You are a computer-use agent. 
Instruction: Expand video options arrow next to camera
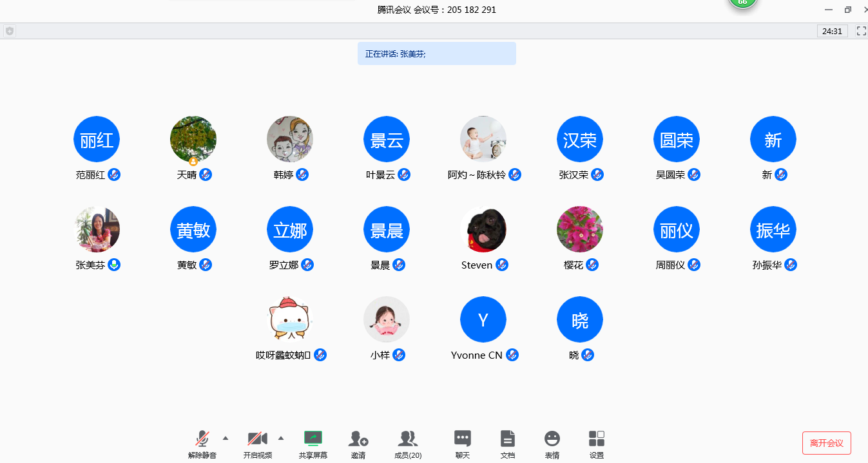tap(280, 438)
